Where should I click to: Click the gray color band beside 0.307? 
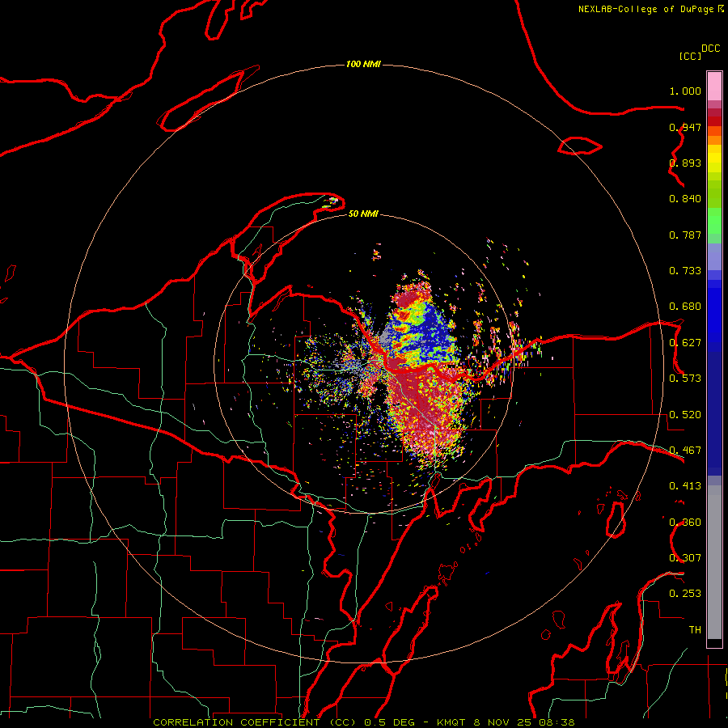[714, 562]
